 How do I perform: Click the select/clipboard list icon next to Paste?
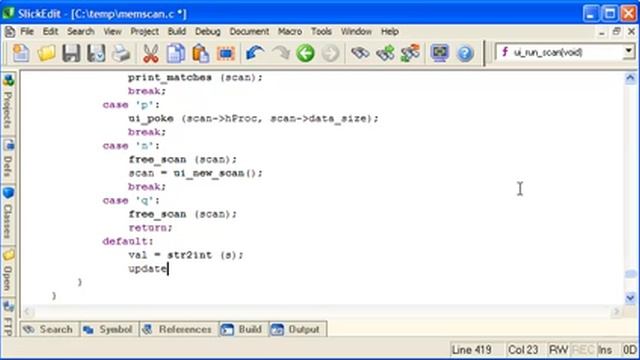[x=226, y=53]
